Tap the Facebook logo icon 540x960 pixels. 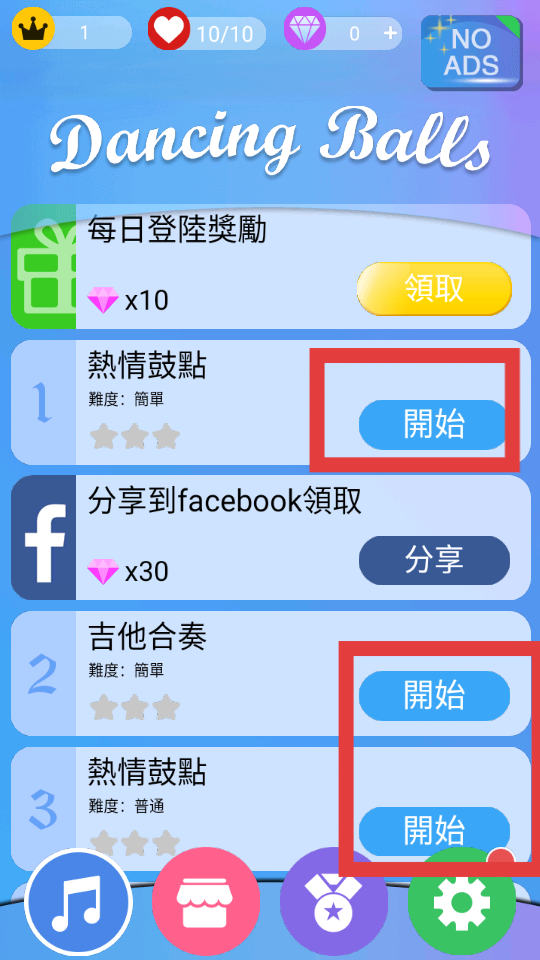pos(43,538)
